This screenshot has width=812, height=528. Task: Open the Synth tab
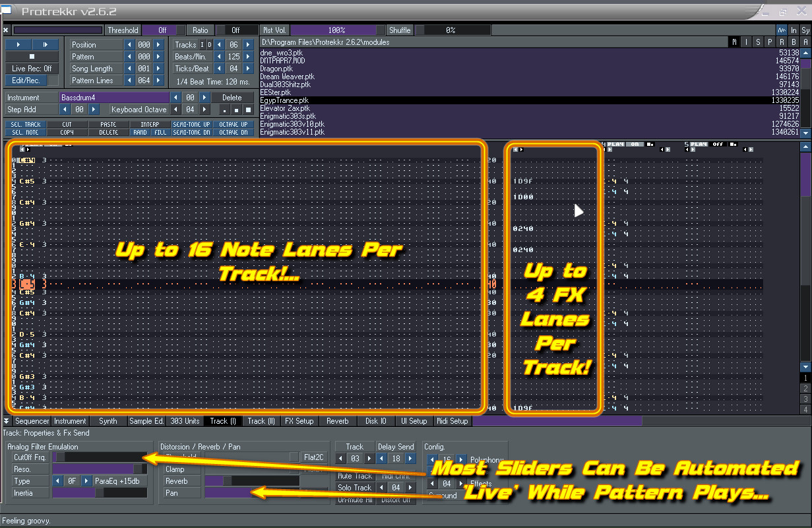point(108,421)
